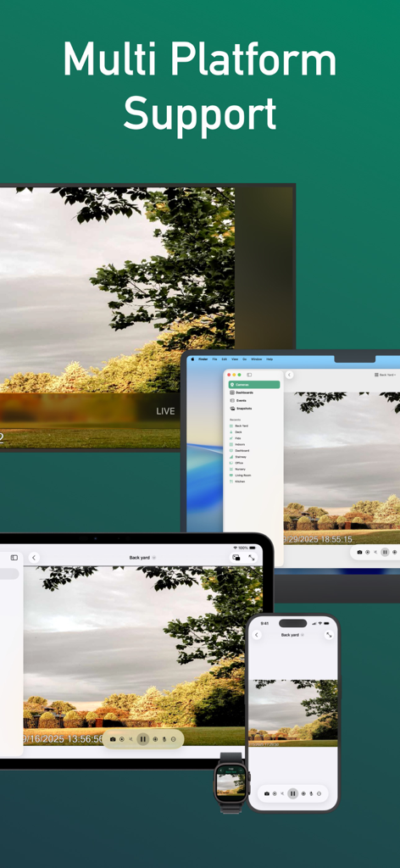Take a snapshot with the iPad camera icon

pos(113,739)
